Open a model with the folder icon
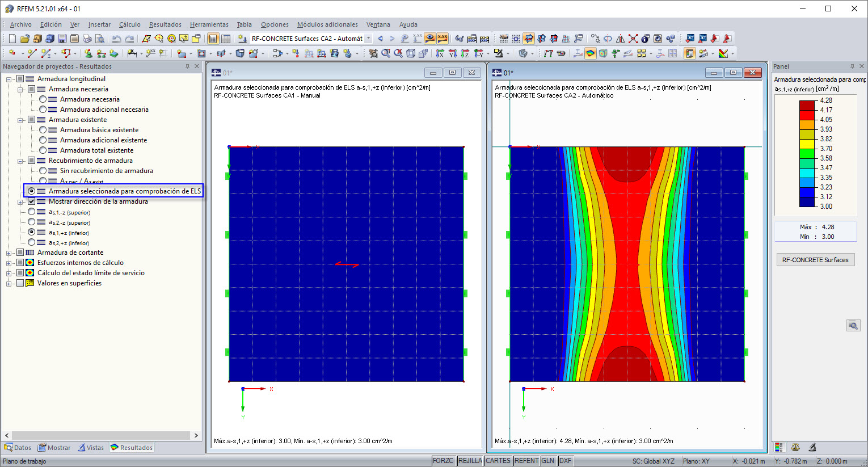 coord(24,39)
